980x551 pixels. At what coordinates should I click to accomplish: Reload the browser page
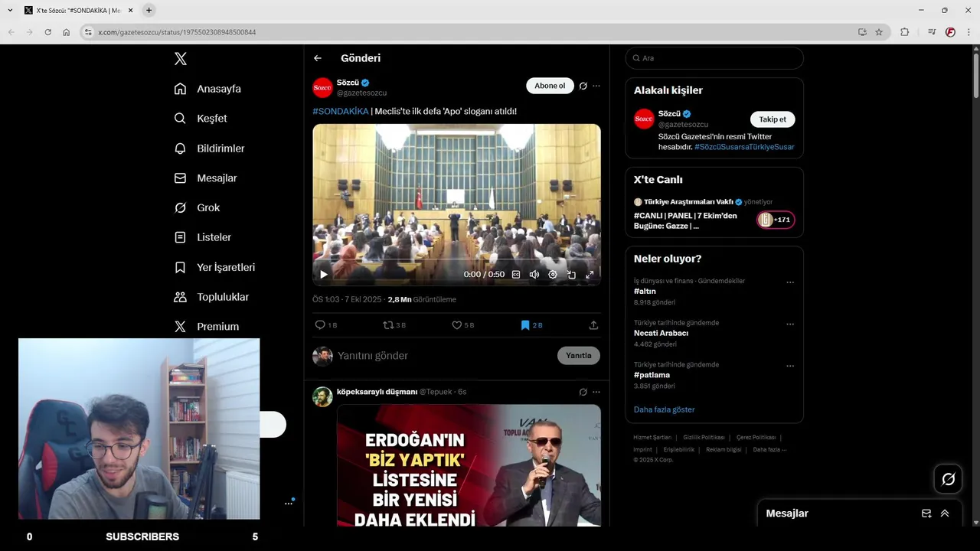pos(47,32)
